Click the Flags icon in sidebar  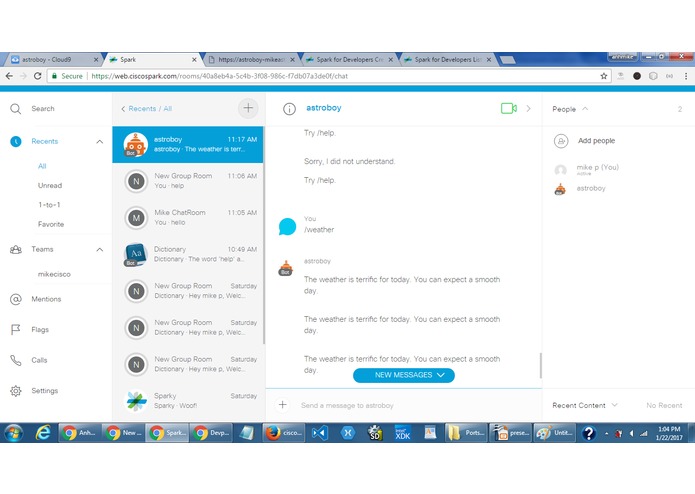pos(16,330)
